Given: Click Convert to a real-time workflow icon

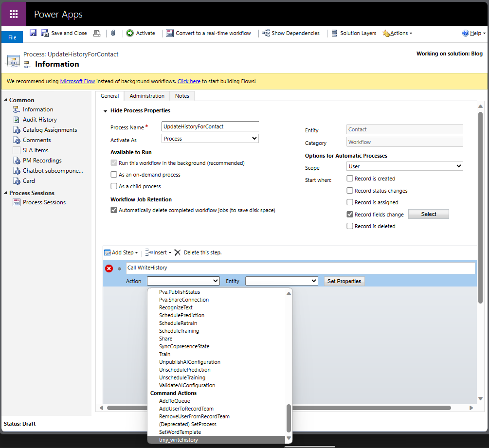Looking at the screenshot, I should [170, 33].
